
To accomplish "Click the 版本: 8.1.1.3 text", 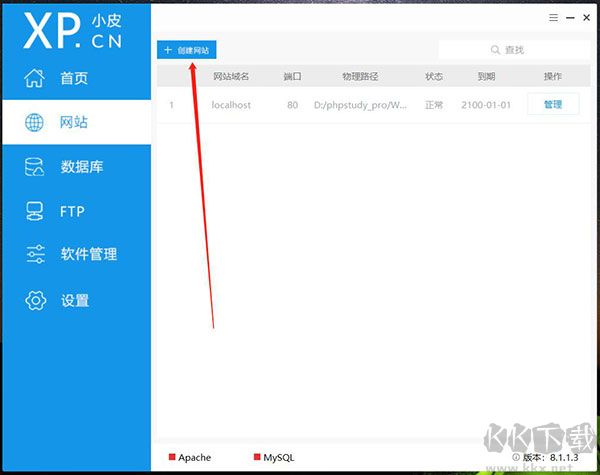I will point(550,457).
